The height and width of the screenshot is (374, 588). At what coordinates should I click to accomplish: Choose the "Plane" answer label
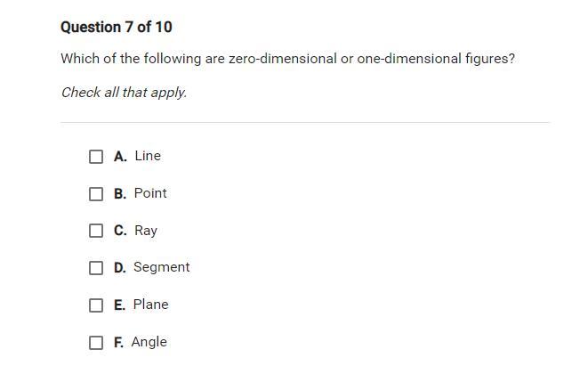[150, 305]
